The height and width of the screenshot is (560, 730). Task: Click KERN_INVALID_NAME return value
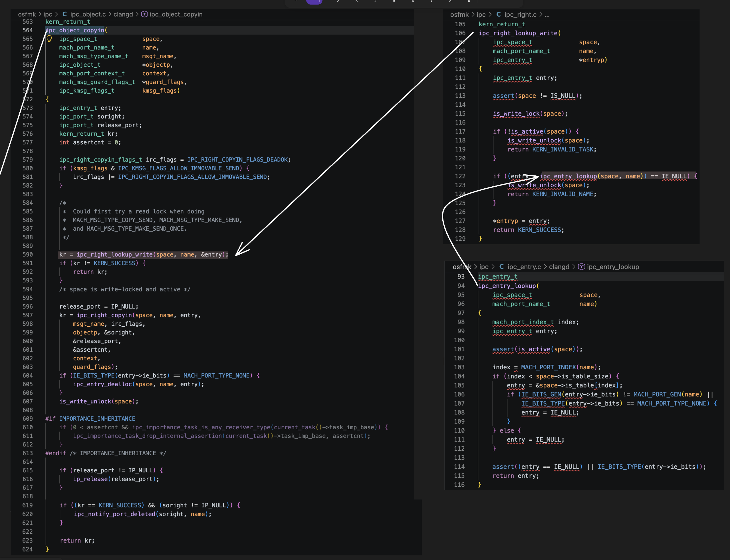[563, 194]
